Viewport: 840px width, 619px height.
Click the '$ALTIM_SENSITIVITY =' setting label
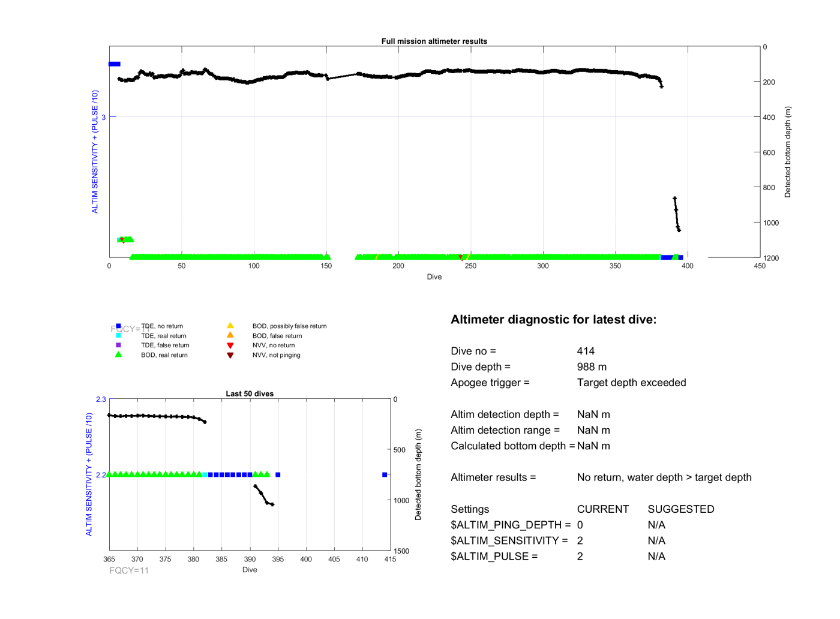coord(509,541)
